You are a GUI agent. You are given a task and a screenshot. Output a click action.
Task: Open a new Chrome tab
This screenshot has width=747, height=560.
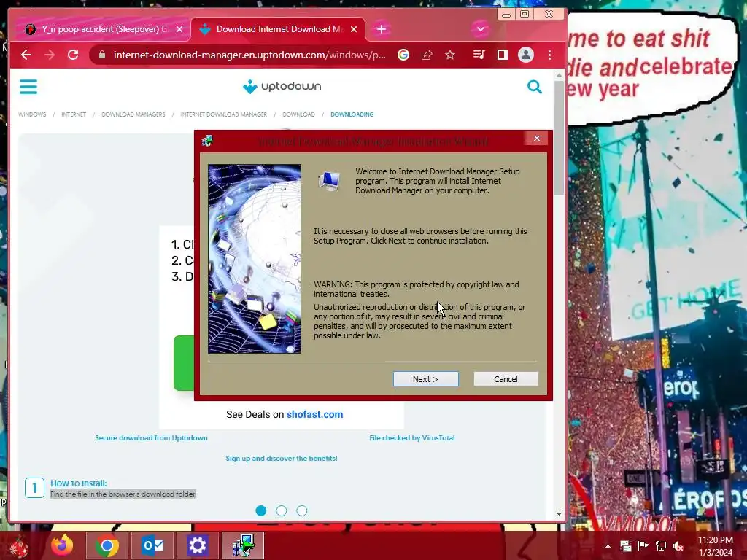click(381, 29)
